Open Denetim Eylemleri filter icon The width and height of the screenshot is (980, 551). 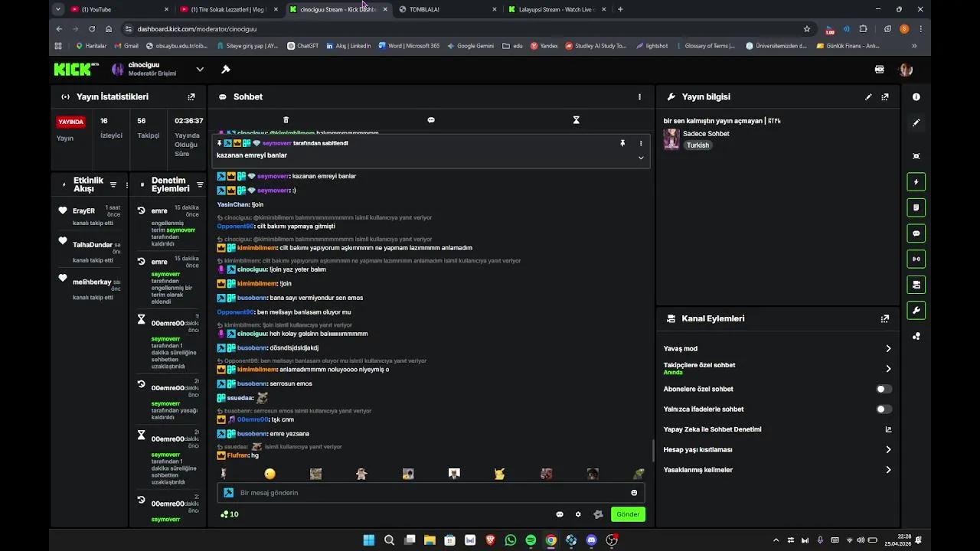pyautogui.click(x=200, y=184)
